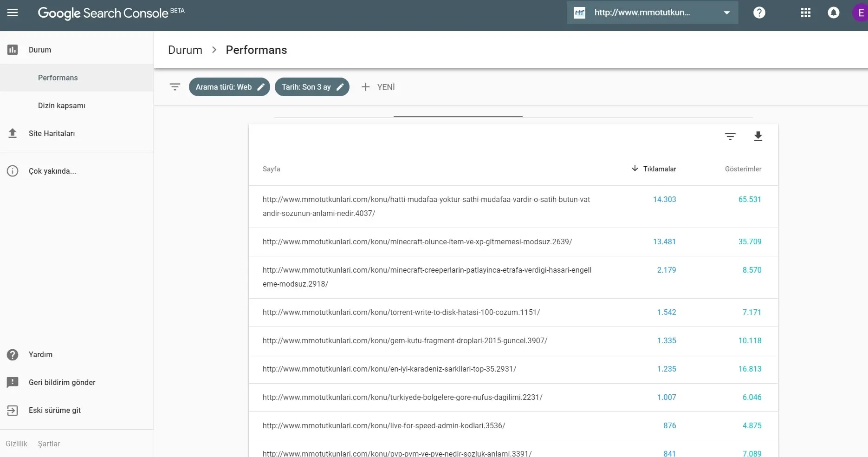Edit the 'Arama türü: Web' filter chip
Image resolution: width=868 pixels, height=457 pixels.
click(229, 87)
